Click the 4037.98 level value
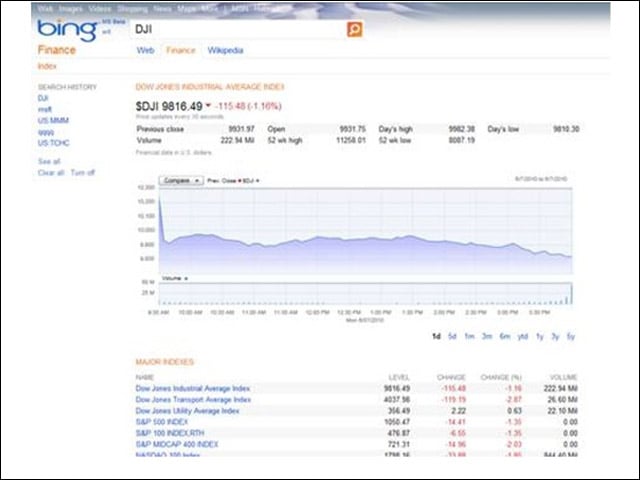Viewport: 640px width, 480px height. [397, 400]
